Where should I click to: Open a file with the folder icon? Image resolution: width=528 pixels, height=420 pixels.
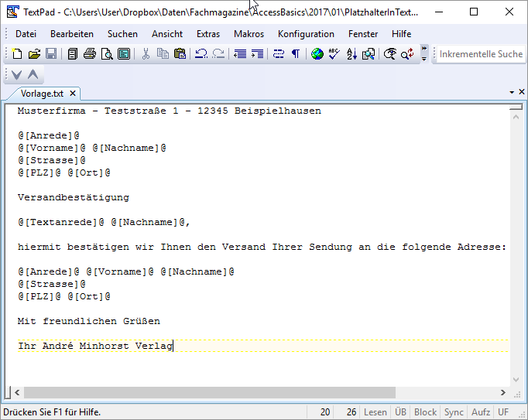coord(34,54)
